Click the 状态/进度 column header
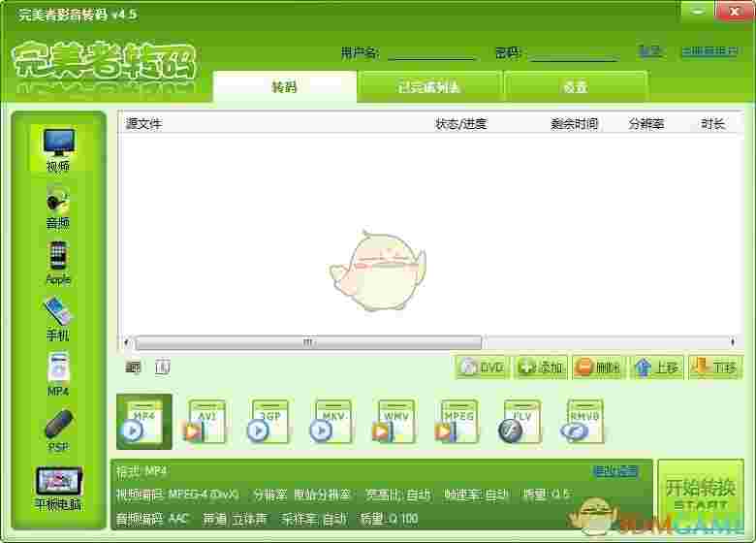The height and width of the screenshot is (543, 756). pyautogui.click(x=461, y=124)
